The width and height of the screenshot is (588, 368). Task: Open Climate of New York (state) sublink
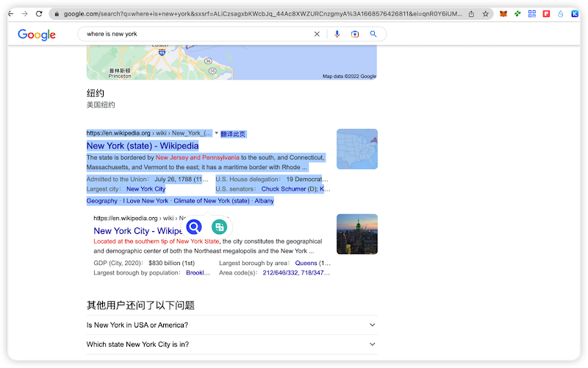click(x=212, y=201)
